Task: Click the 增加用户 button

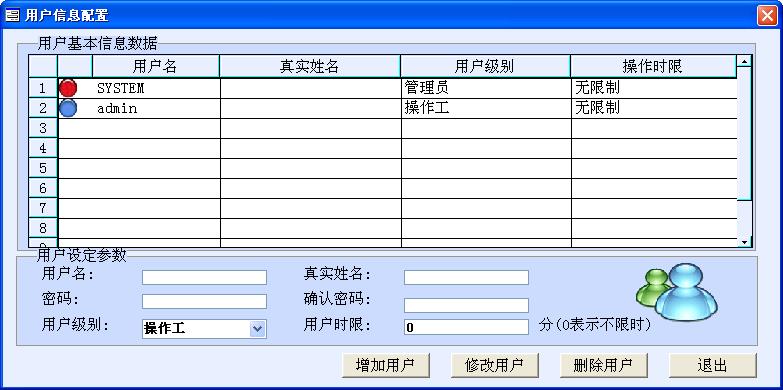Action: click(x=386, y=366)
